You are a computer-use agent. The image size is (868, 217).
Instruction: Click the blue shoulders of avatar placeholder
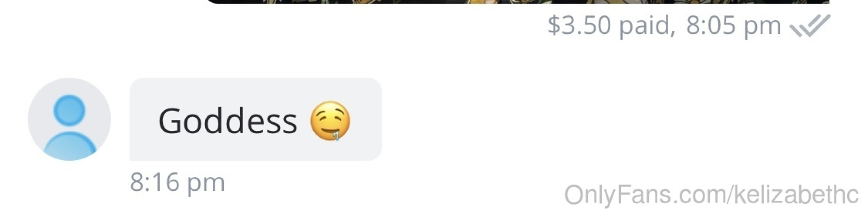click(70, 145)
